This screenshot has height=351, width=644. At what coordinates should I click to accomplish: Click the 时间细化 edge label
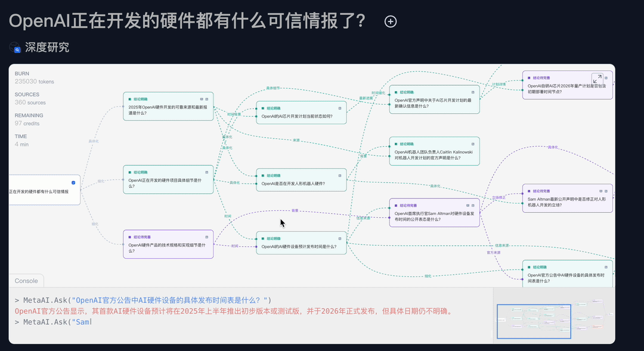pos(378,93)
